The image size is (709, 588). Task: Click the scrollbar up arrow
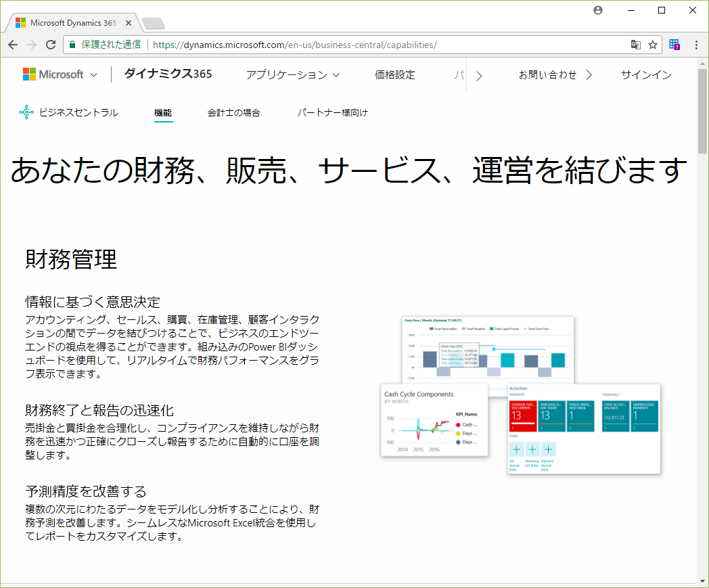pyautogui.click(x=702, y=64)
